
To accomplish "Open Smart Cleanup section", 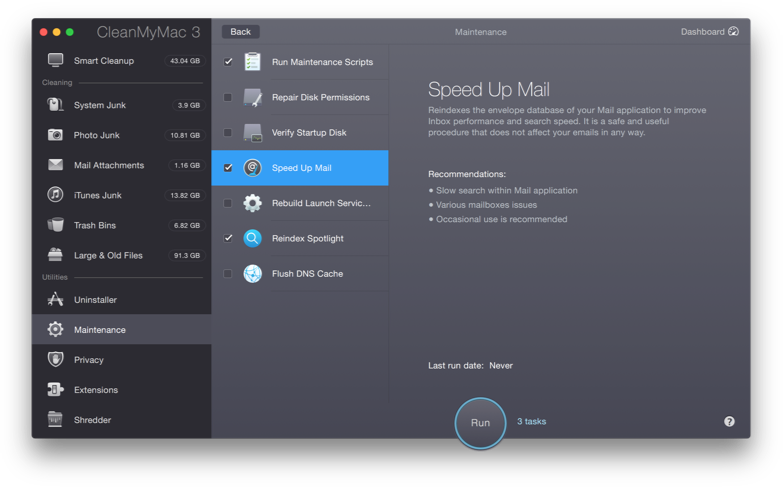I will coord(121,60).
